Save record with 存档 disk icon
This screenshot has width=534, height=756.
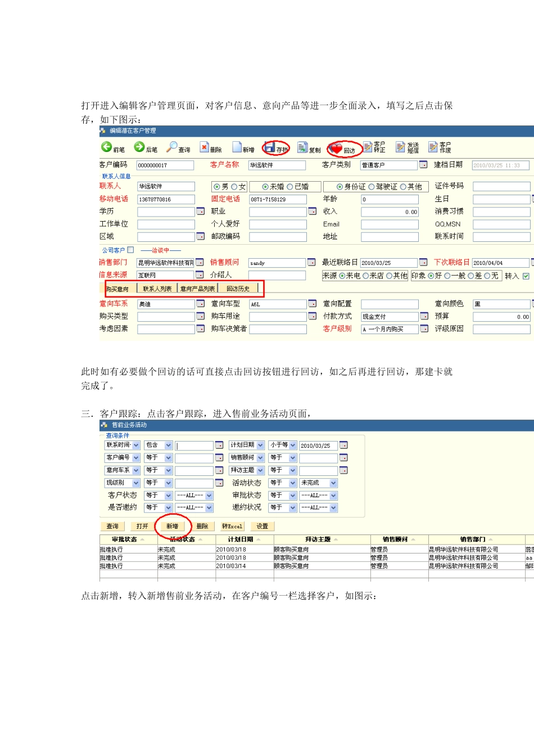pyautogui.click(x=276, y=148)
